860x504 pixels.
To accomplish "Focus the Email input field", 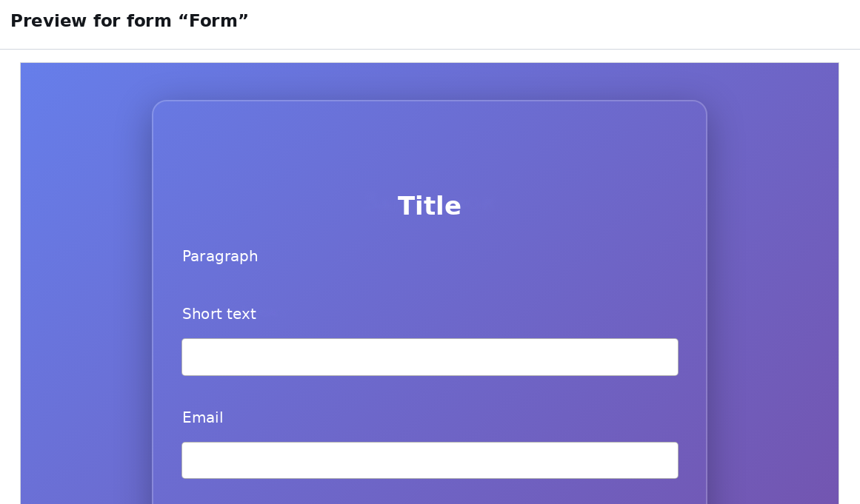I will tap(430, 460).
